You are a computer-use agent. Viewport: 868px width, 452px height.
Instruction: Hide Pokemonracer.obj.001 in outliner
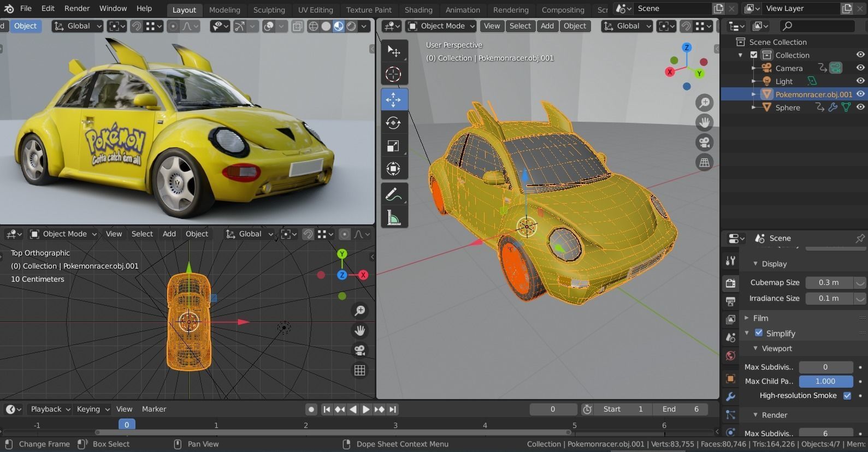coord(860,94)
